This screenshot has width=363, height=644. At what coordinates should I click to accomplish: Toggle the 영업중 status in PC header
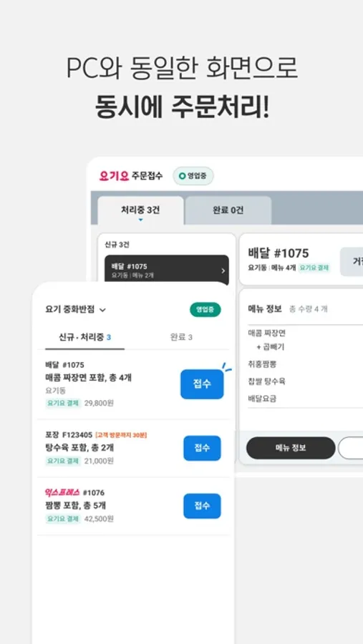[x=193, y=176]
